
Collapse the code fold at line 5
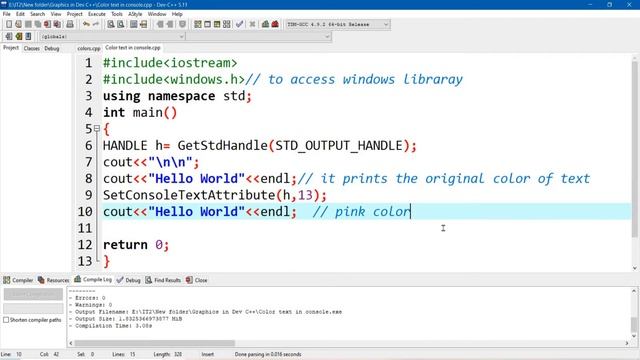97,129
